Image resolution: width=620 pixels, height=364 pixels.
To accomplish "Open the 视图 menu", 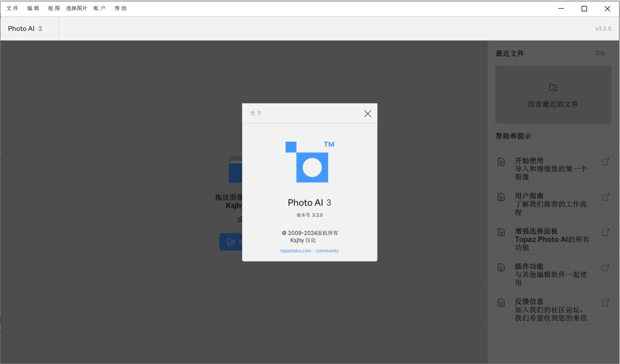I will click(54, 8).
